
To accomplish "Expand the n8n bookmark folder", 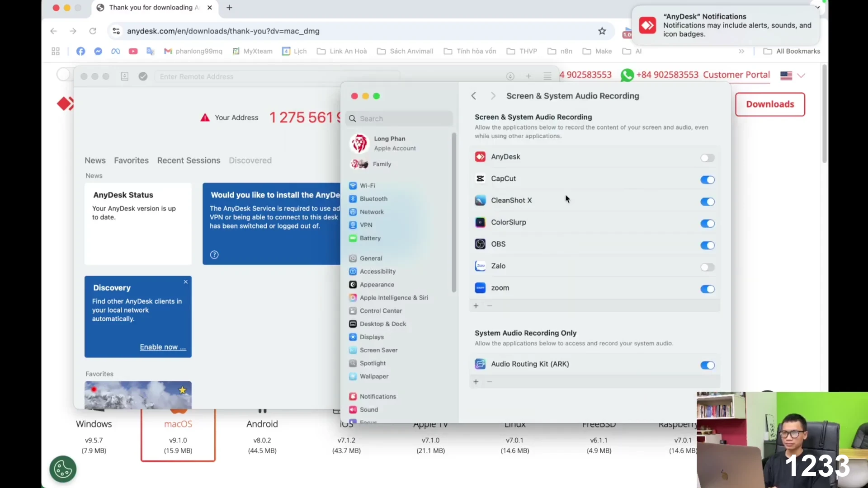I will [560, 51].
